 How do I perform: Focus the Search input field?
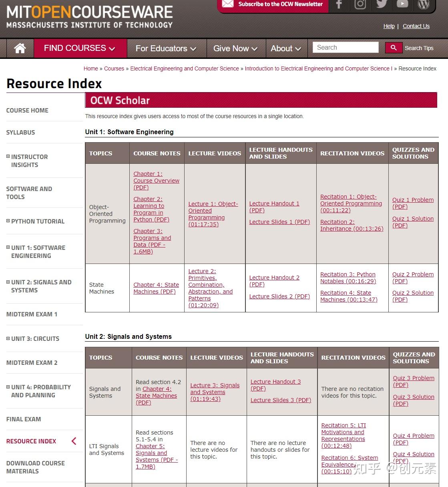tap(346, 47)
